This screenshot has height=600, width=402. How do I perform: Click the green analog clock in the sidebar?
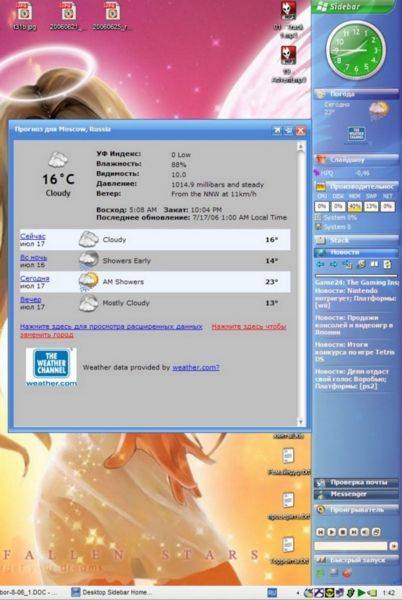point(355,51)
